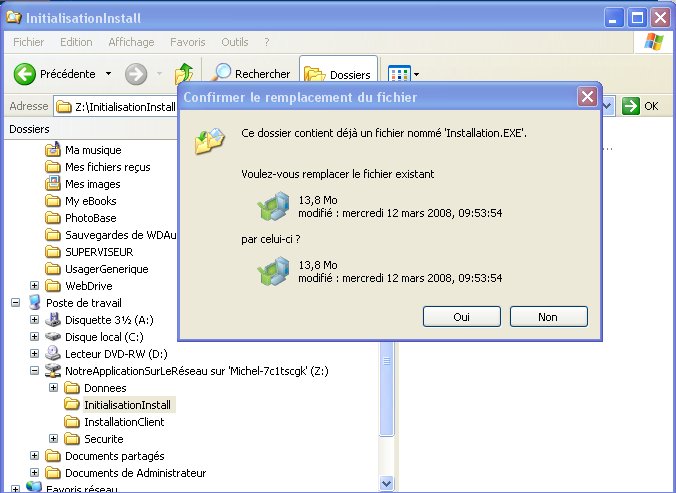The width and height of the screenshot is (676, 493).
Task: Click the folder tree scroll down arrow
Action: [x=387, y=483]
